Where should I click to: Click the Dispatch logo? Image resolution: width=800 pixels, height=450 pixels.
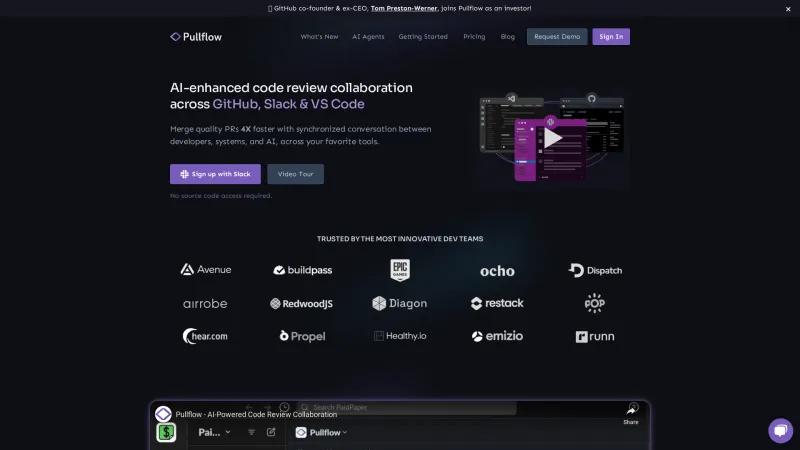[x=595, y=270]
